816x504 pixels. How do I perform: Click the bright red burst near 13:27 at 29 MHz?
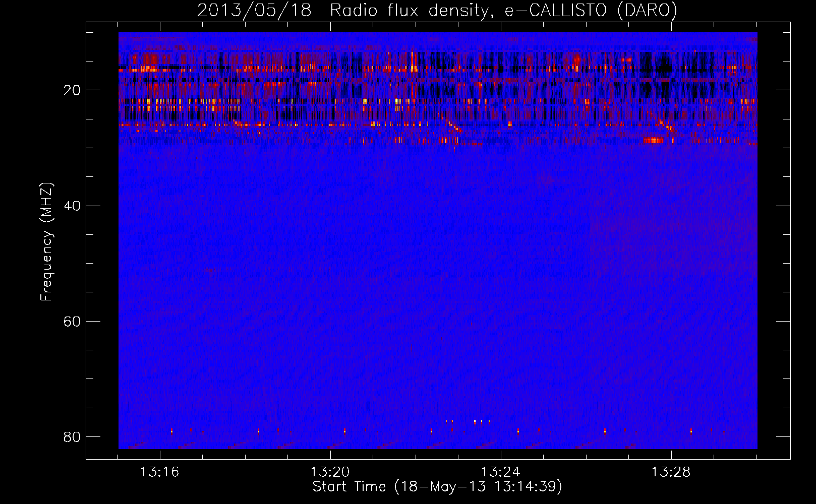click(x=653, y=140)
